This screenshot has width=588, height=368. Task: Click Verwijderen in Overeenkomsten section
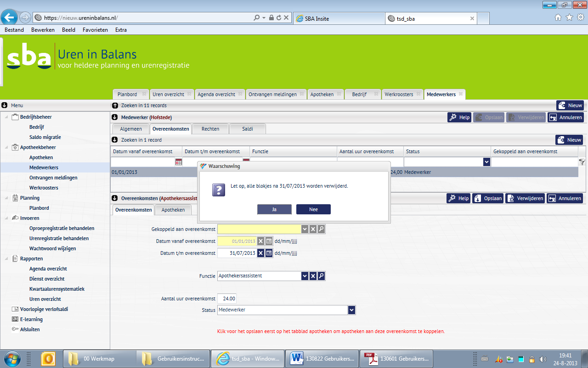pos(525,198)
